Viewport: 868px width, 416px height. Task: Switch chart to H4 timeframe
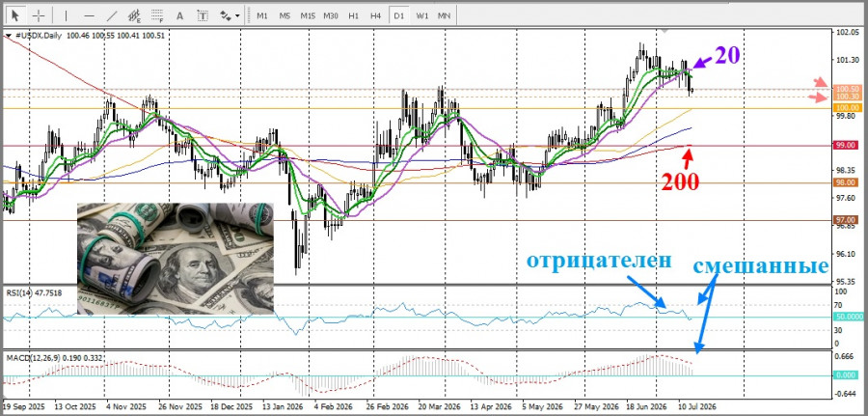376,15
